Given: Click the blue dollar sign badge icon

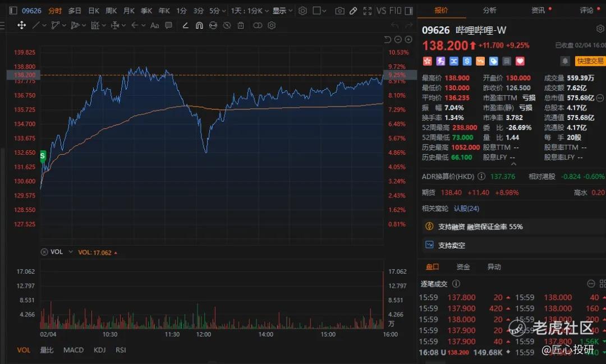Looking at the screenshot, I should pos(467,61).
